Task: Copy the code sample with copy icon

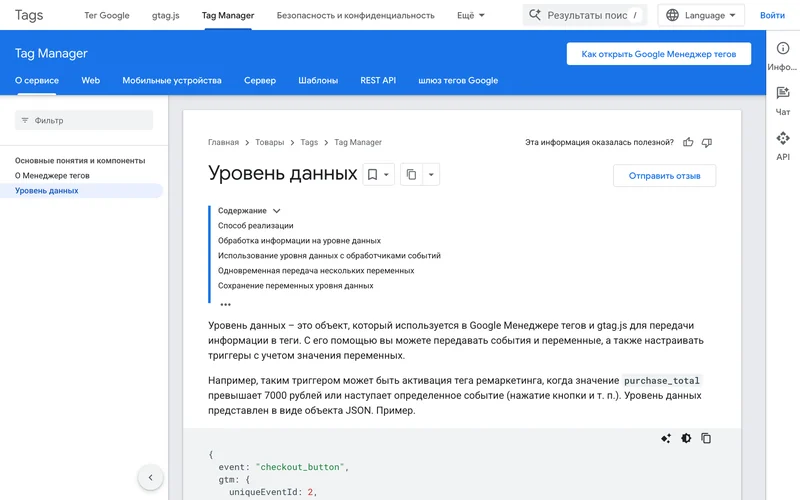Action: click(x=706, y=438)
